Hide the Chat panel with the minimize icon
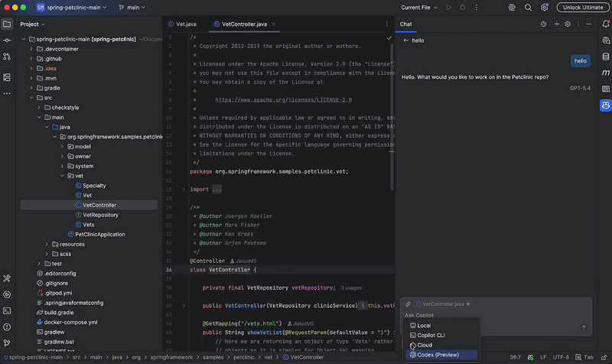 [x=588, y=24]
